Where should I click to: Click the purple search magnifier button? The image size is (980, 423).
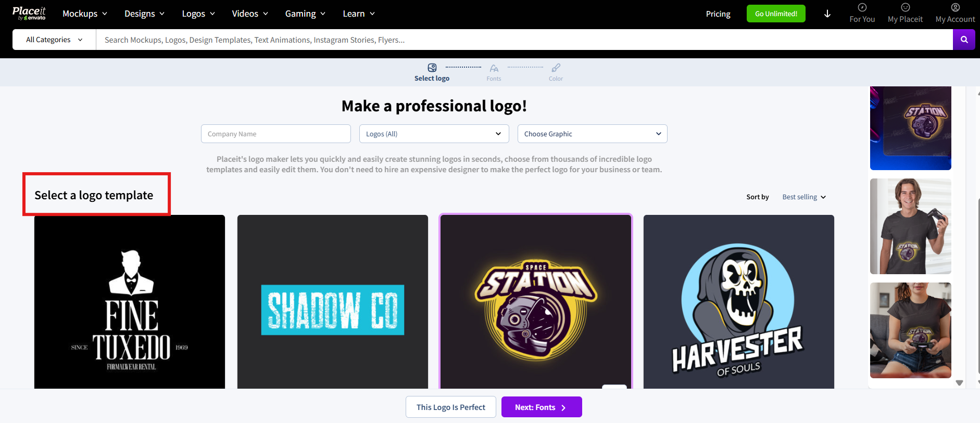(964, 40)
